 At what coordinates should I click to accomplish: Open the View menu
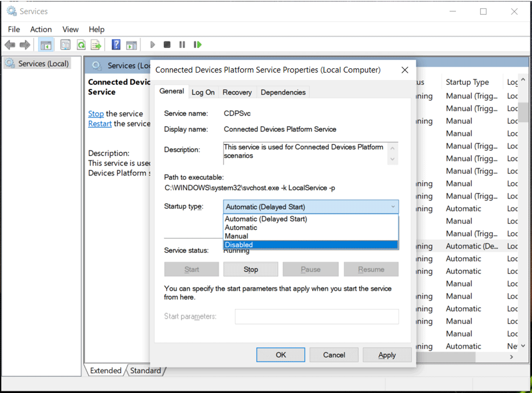[70, 29]
